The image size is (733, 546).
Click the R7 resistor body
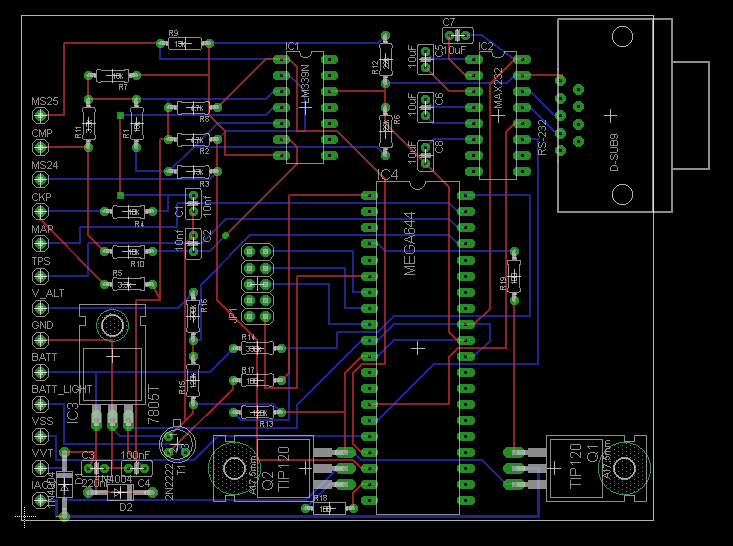(x=113, y=75)
